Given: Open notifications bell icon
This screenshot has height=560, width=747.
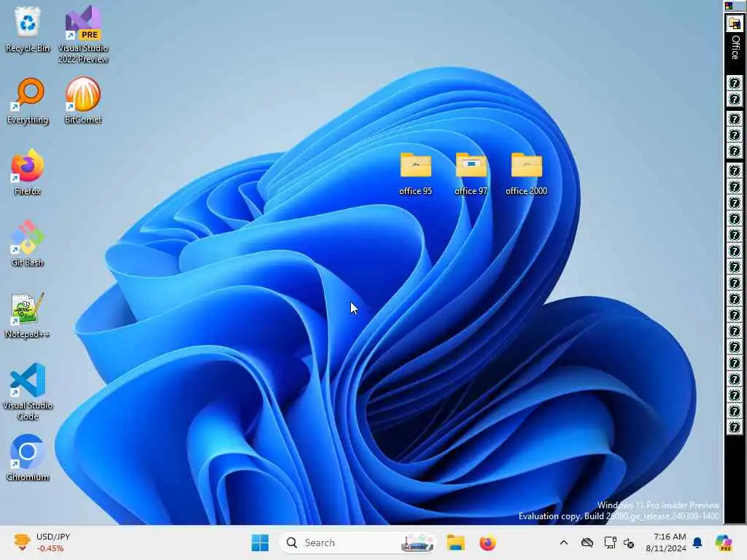Looking at the screenshot, I should click(697, 542).
